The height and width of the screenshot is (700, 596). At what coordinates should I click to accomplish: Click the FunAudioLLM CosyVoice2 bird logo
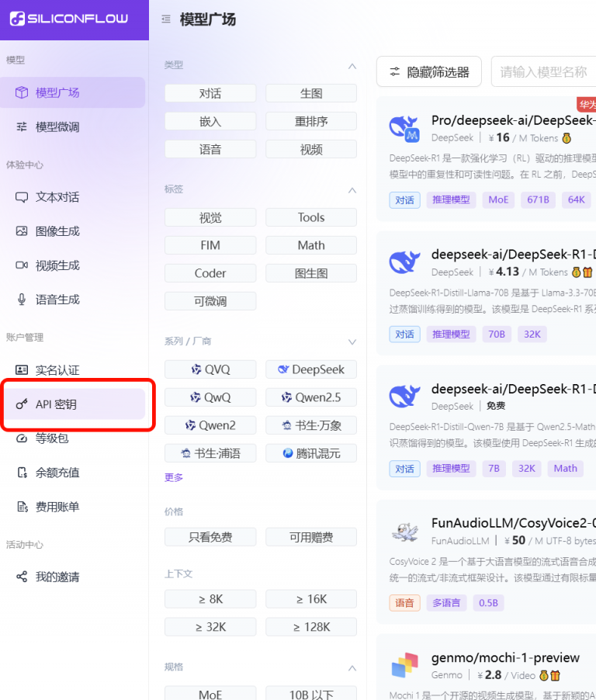(x=405, y=532)
